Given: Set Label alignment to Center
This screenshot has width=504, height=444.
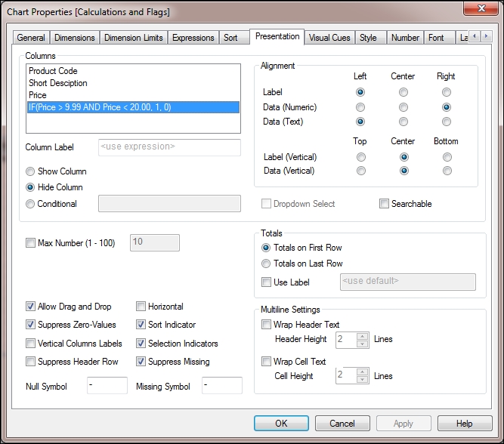Looking at the screenshot, I should pyautogui.click(x=404, y=92).
